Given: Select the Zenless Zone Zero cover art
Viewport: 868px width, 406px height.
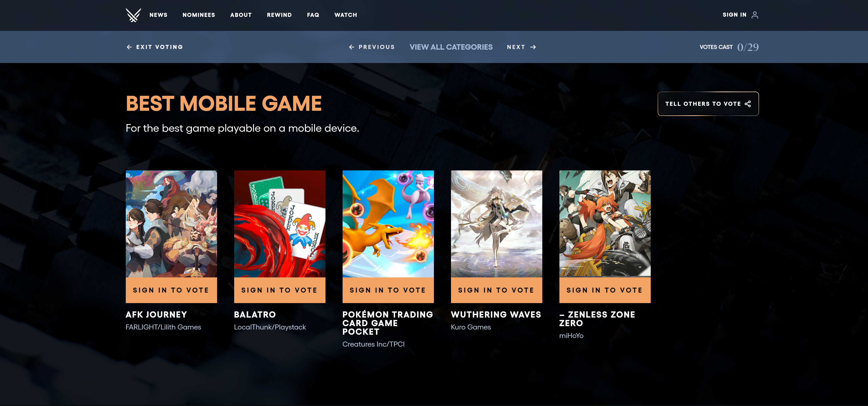Looking at the screenshot, I should 605,224.
